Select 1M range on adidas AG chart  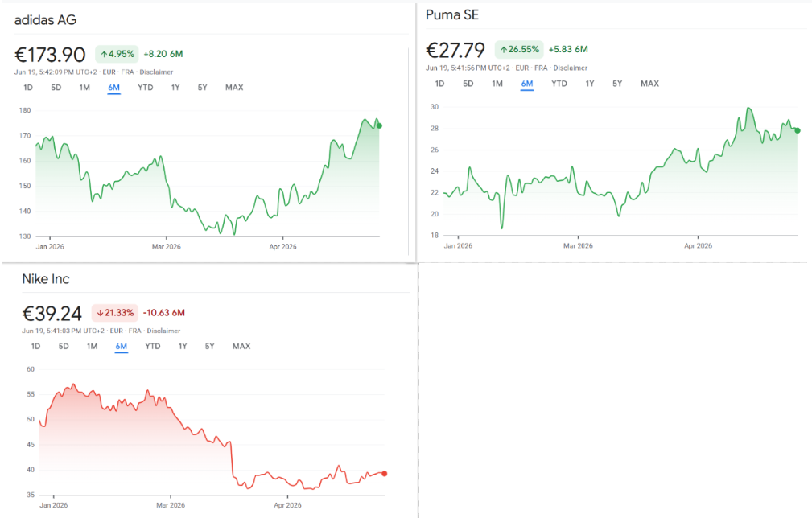[x=84, y=88]
